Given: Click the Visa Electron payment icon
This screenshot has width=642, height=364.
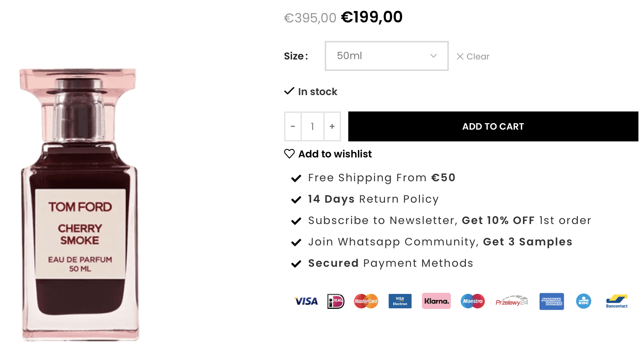Looking at the screenshot, I should tap(400, 301).
